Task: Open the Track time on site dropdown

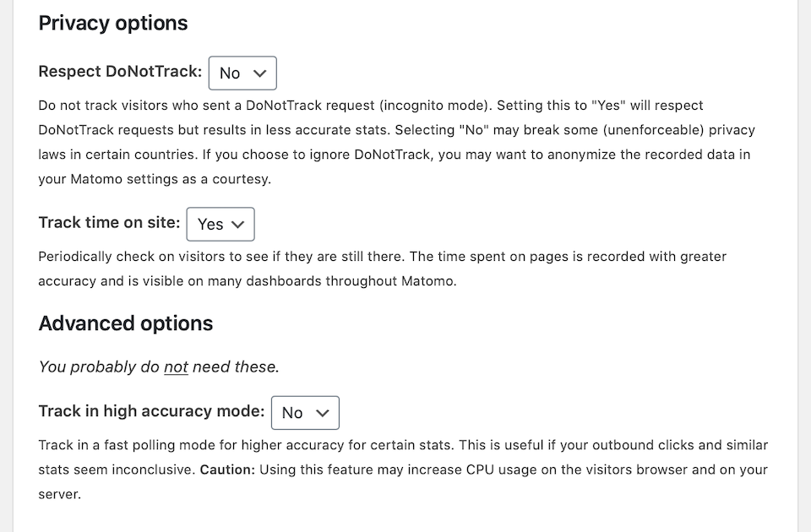Action: [220, 224]
